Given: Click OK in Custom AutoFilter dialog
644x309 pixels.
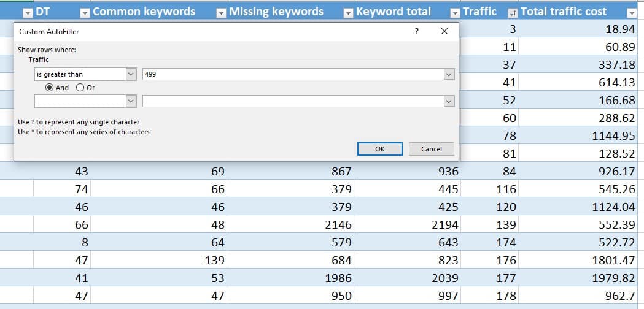Looking at the screenshot, I should click(x=379, y=149).
